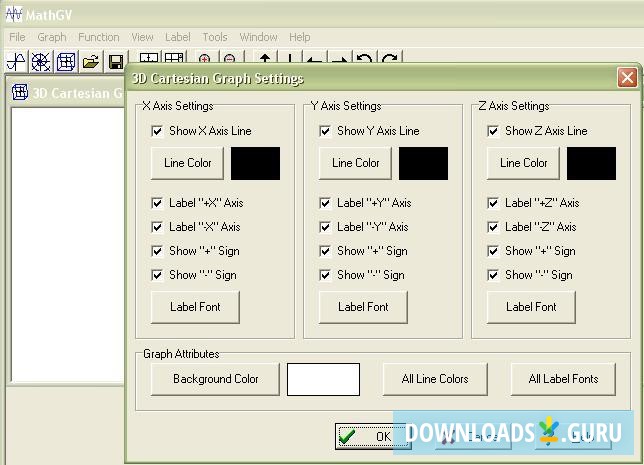
Task: Toggle Label "+X" Axis checkbox
Action: pos(157,203)
